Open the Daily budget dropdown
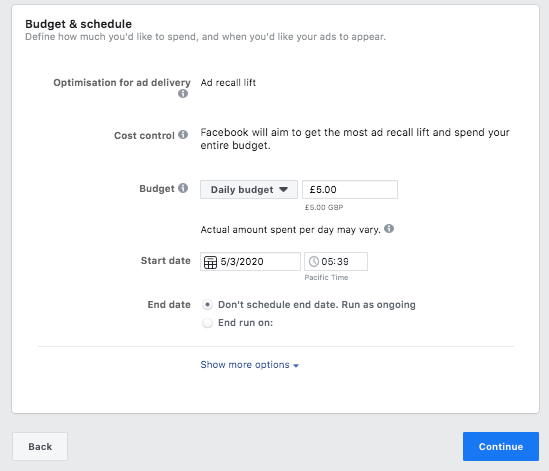 (x=249, y=189)
